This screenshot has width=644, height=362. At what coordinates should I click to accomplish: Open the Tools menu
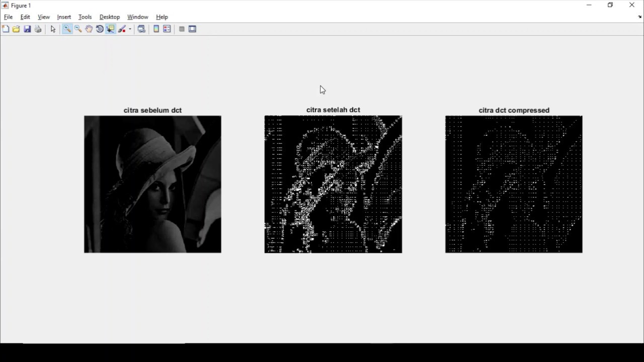85,17
